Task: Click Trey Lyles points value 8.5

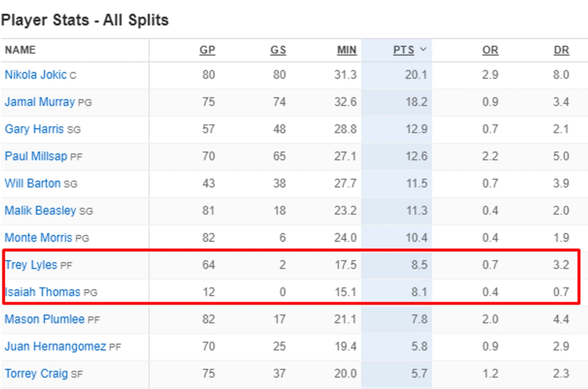Action: click(x=419, y=265)
